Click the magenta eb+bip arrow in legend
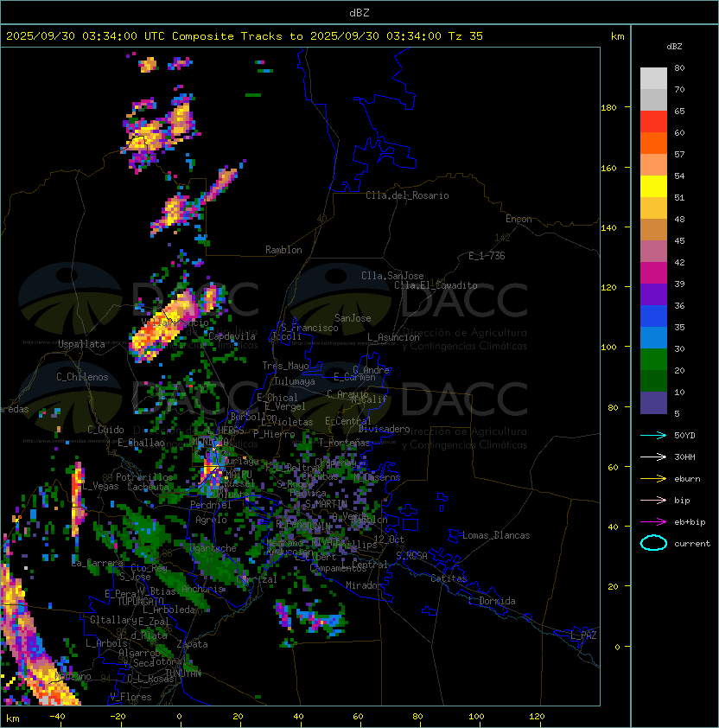The height and width of the screenshot is (728, 719). [x=653, y=522]
